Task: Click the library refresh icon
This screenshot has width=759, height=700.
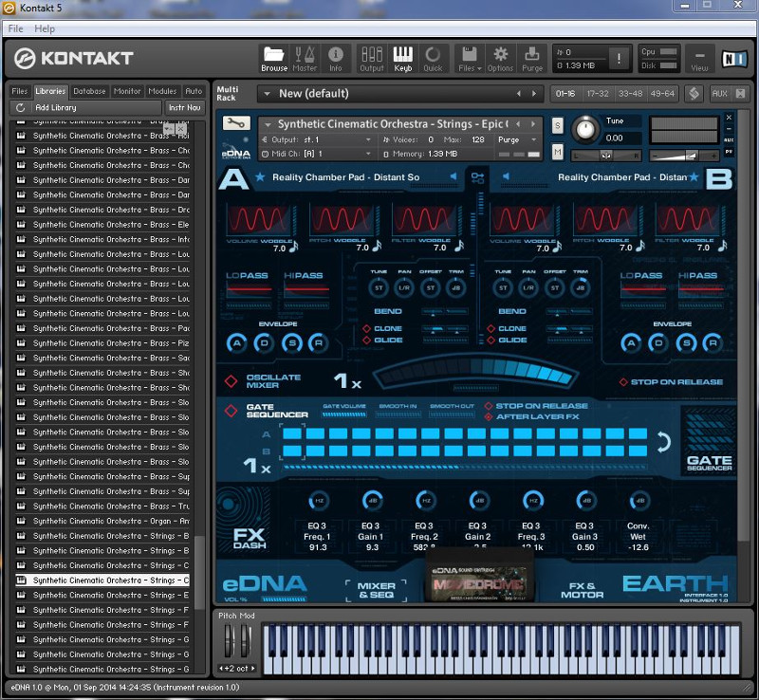Action: [x=20, y=107]
